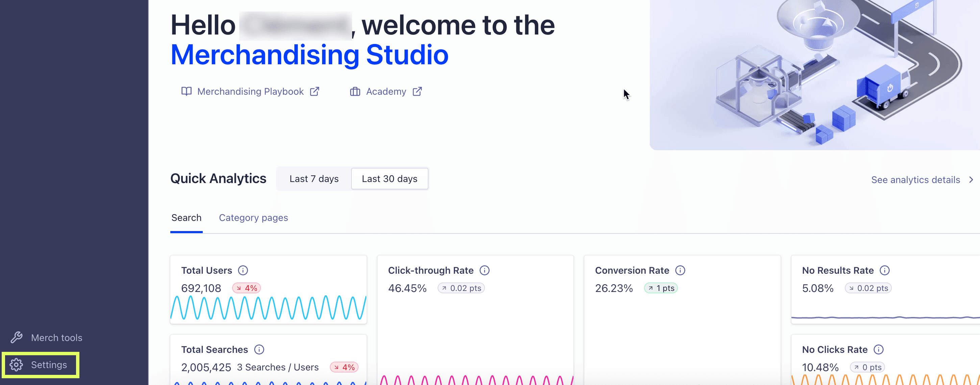The width and height of the screenshot is (980, 385).
Task: Click Conversion Rate info icon
Action: click(680, 270)
